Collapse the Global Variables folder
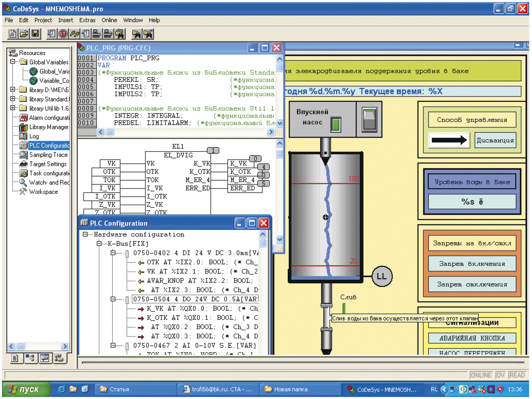This screenshot has width=532, height=399. coord(12,61)
